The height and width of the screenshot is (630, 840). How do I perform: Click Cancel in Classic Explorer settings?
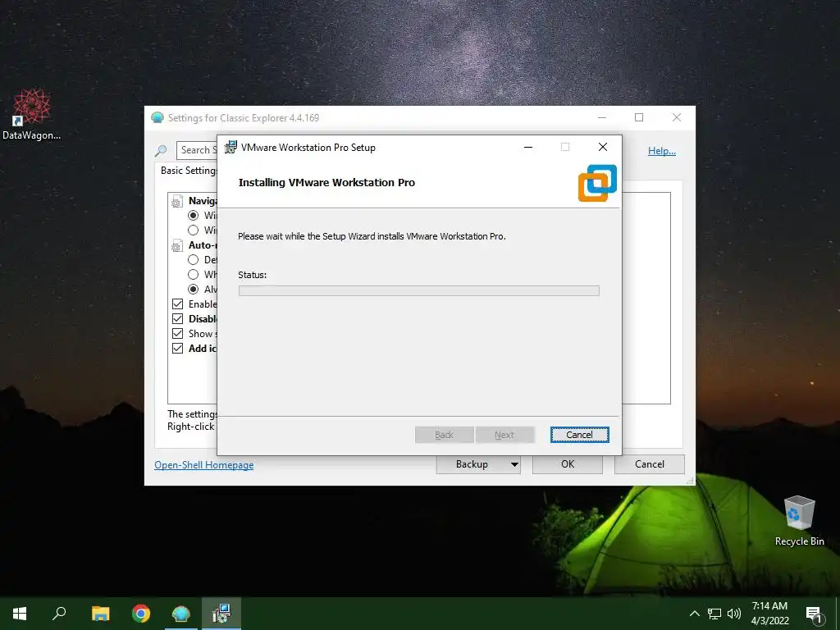tap(650, 464)
